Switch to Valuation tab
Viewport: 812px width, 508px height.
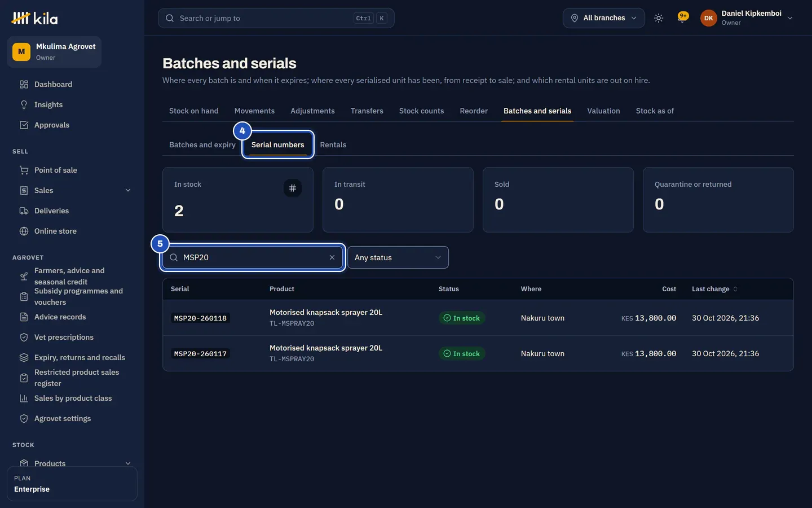point(603,111)
